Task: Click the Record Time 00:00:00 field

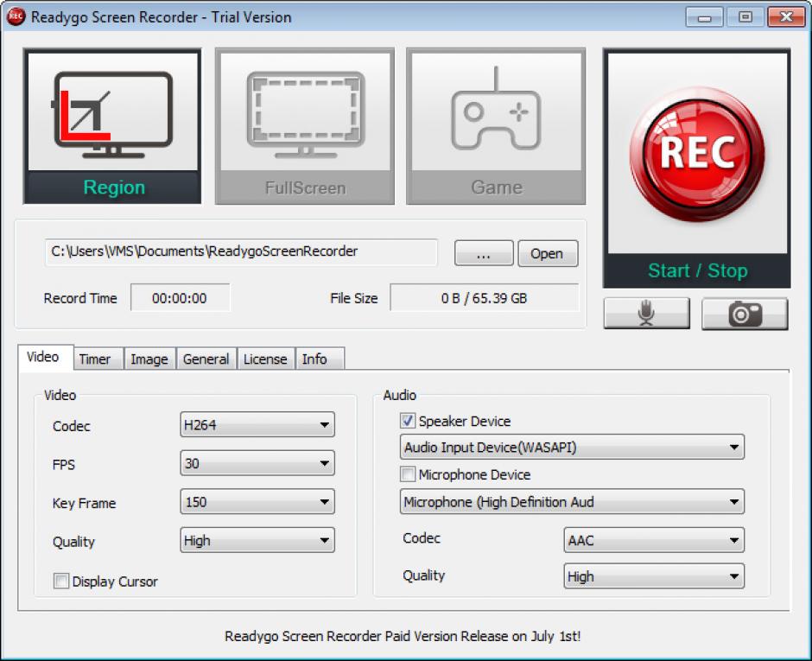Action: [x=180, y=298]
